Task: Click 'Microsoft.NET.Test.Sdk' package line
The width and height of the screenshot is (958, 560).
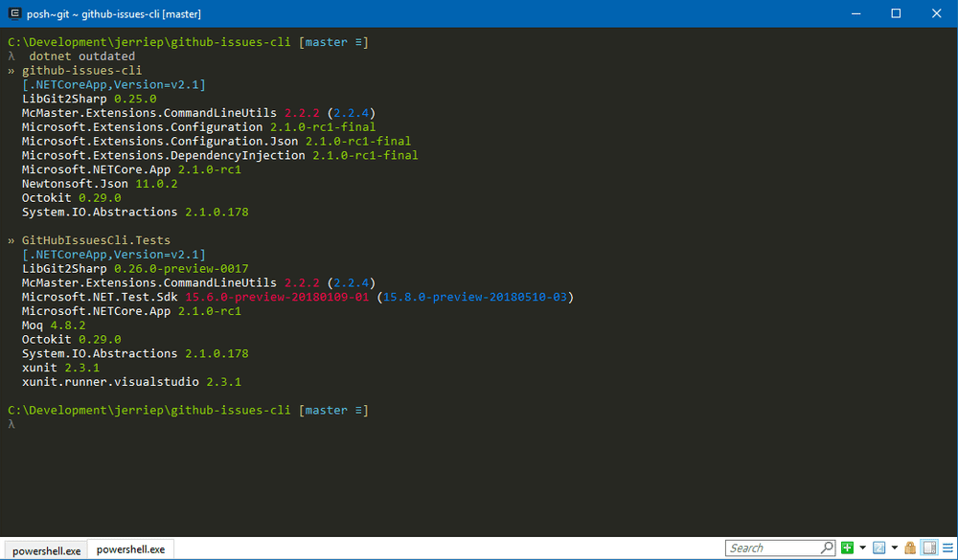Action: pyautogui.click(x=298, y=297)
